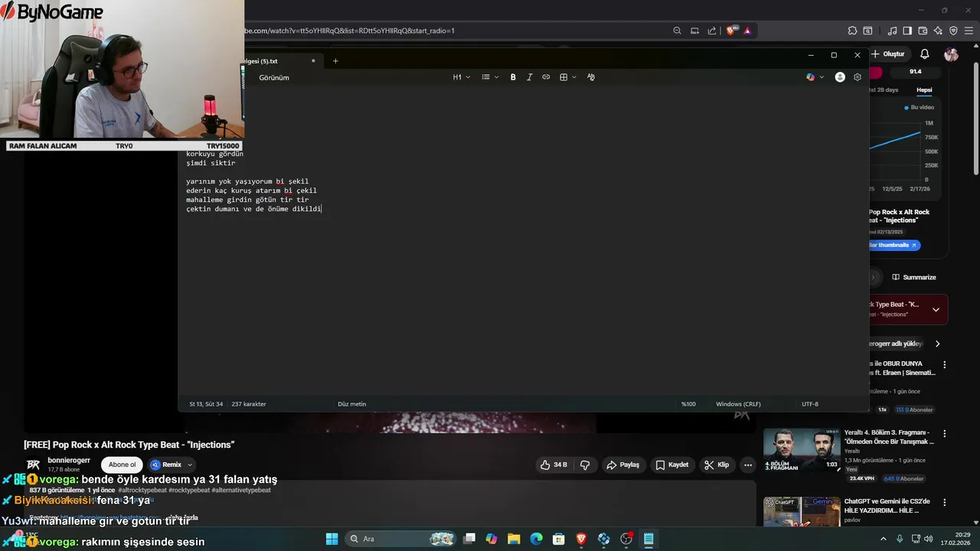Open the browser hamburger menu
Image resolution: width=980 pixels, height=551 pixels.
[x=969, y=31]
